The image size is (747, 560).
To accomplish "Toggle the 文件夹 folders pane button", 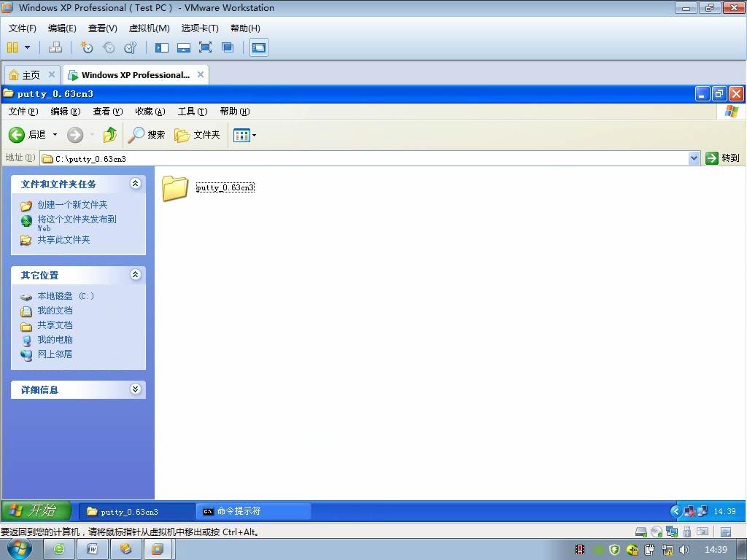I will 197,135.
